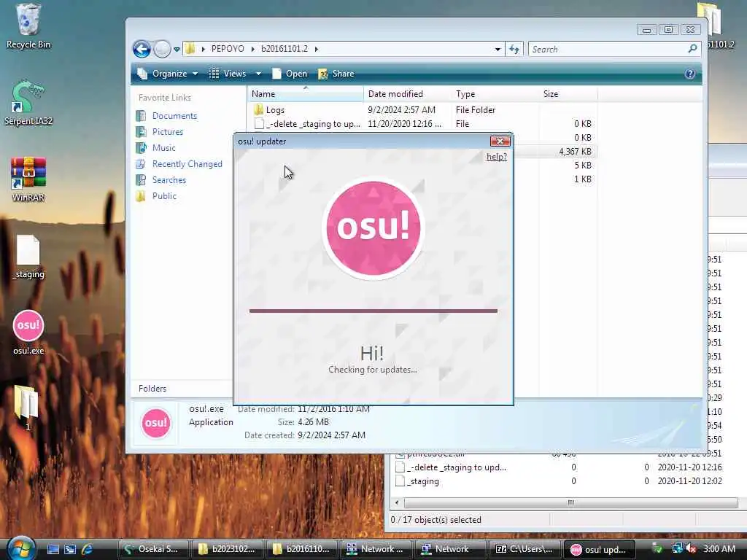Click the Forward arrow in Explorer
The width and height of the screenshot is (747, 560).
tap(162, 49)
